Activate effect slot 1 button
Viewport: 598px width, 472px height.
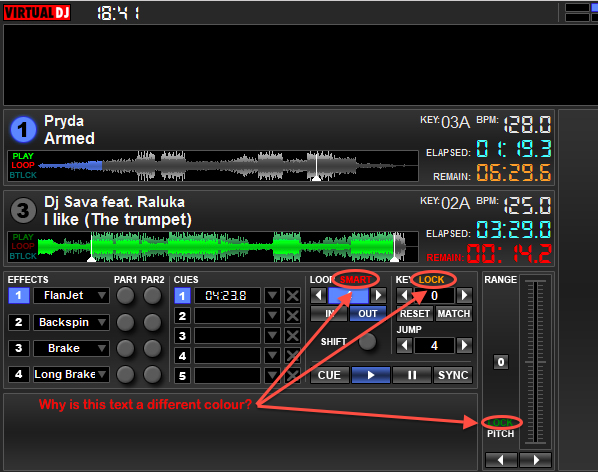(19, 295)
